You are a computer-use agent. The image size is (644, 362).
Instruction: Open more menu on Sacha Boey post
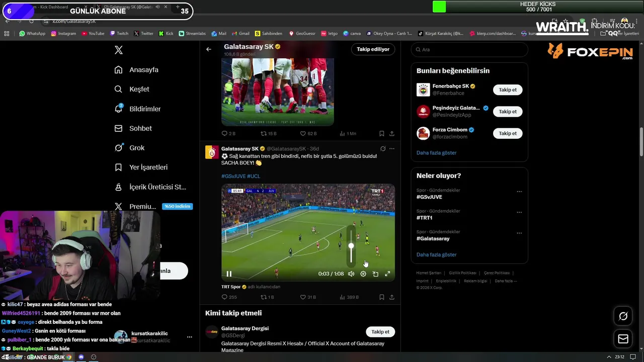392,149
